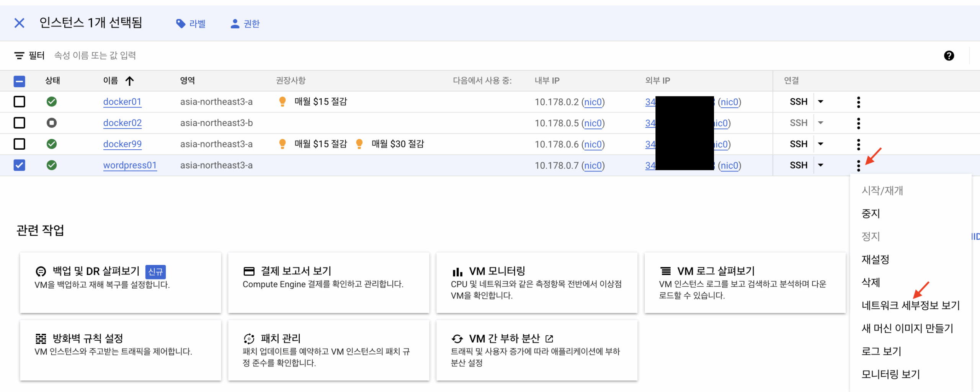Close the selection bar with X icon
This screenshot has height=392, width=980.
(x=19, y=23)
